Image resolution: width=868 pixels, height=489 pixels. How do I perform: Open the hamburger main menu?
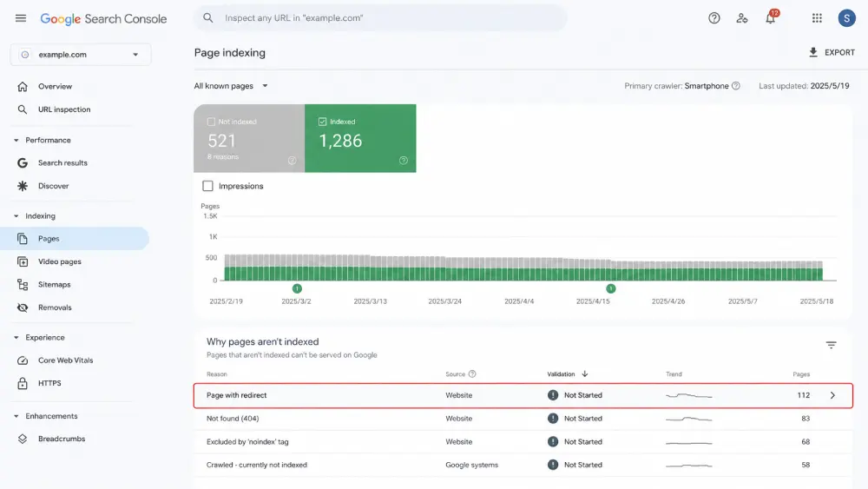click(x=21, y=18)
